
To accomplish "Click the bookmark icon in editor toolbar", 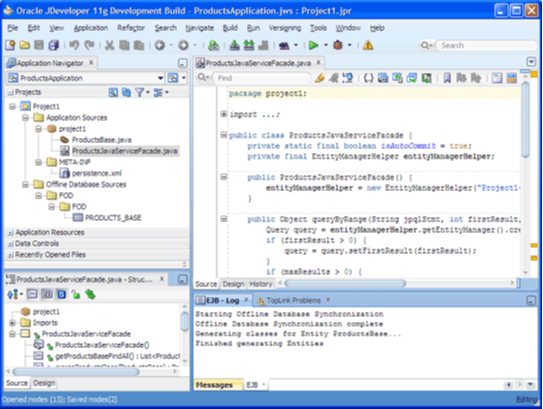I will click(x=447, y=78).
